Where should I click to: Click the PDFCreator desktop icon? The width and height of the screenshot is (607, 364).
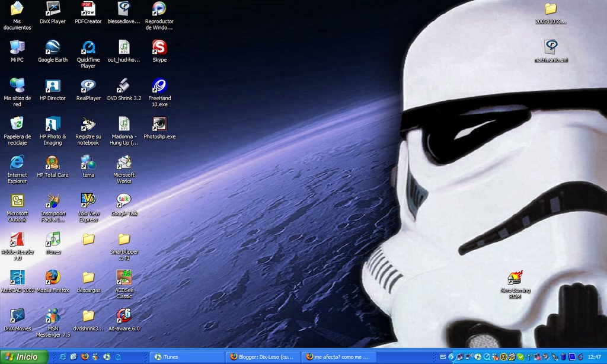tap(88, 9)
